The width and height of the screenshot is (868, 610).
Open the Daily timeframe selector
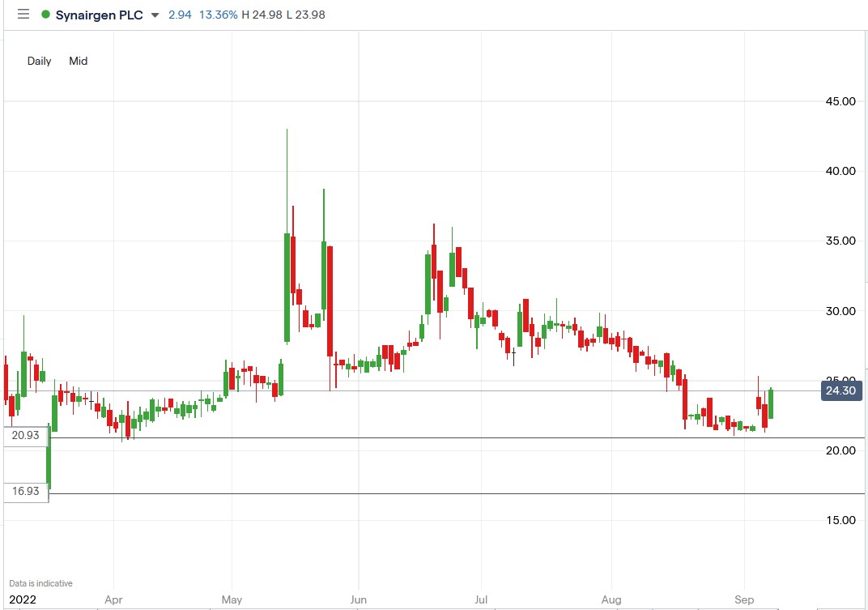pyautogui.click(x=38, y=61)
